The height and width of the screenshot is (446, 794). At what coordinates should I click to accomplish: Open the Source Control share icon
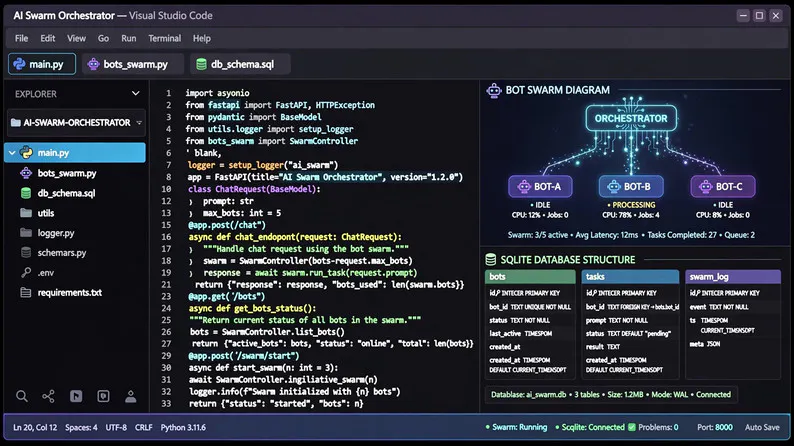click(49, 396)
